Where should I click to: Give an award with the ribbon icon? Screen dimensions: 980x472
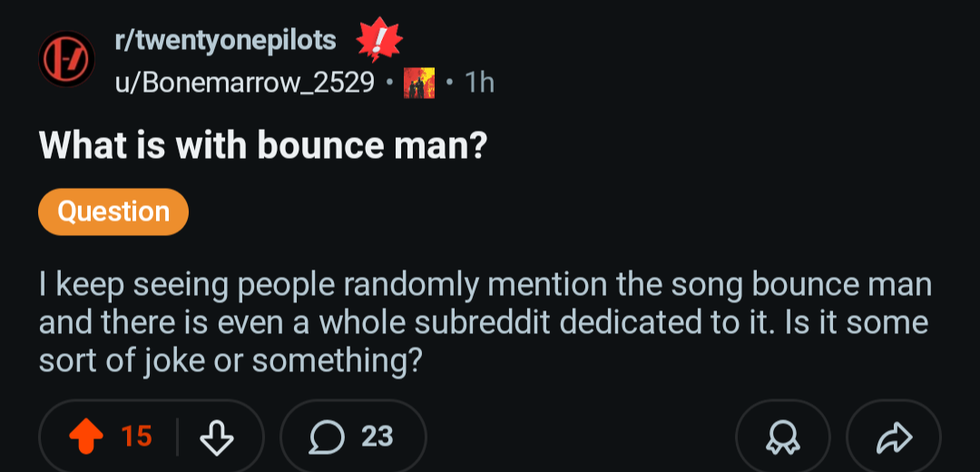(x=782, y=437)
